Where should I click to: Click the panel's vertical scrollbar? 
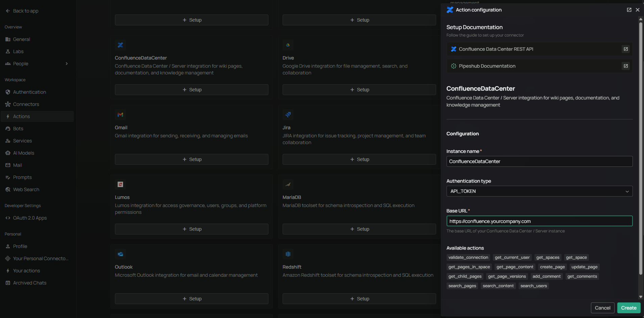640,149
